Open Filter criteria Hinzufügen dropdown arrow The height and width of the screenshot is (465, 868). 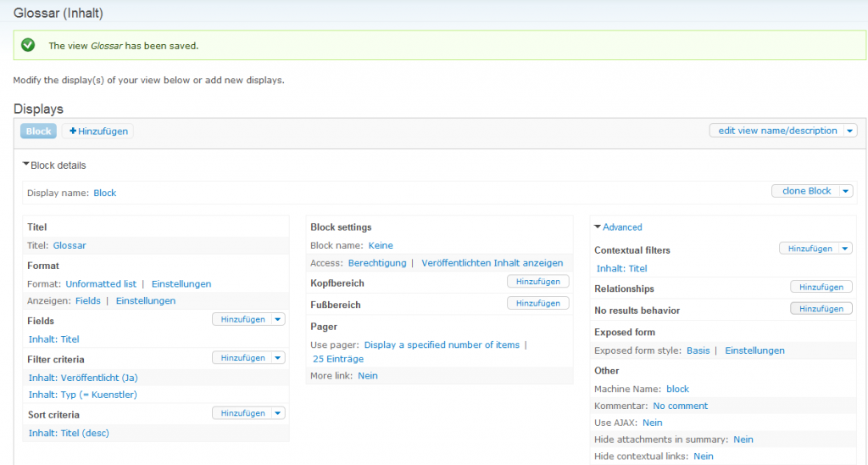pyautogui.click(x=279, y=358)
